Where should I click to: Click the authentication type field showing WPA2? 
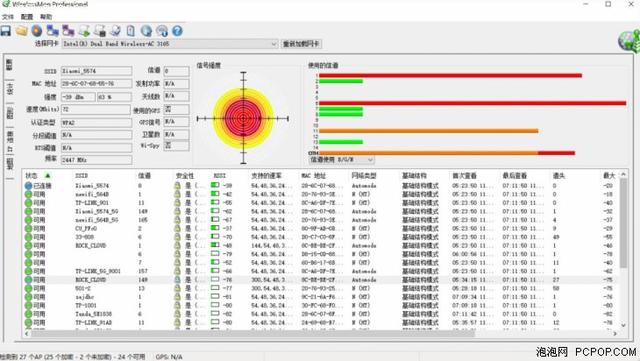(96, 122)
